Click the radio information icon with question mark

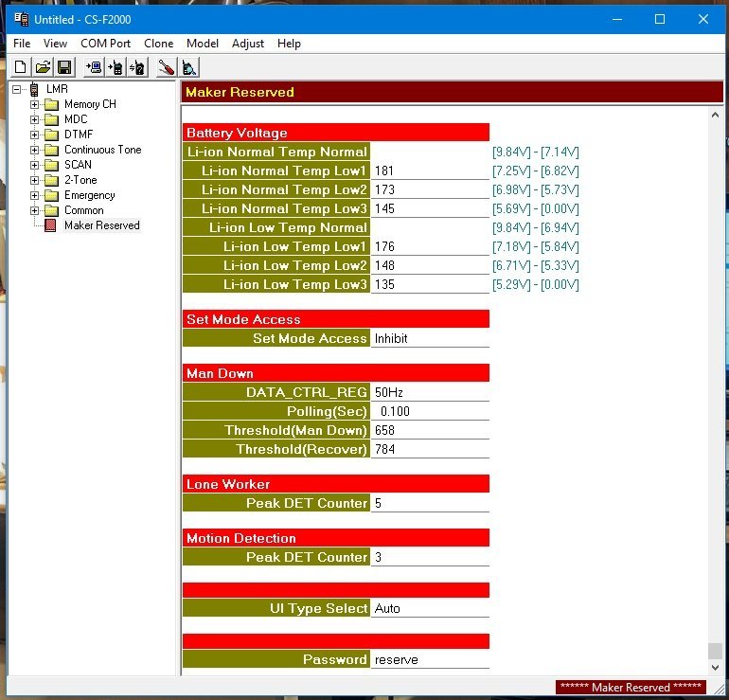(x=137, y=67)
